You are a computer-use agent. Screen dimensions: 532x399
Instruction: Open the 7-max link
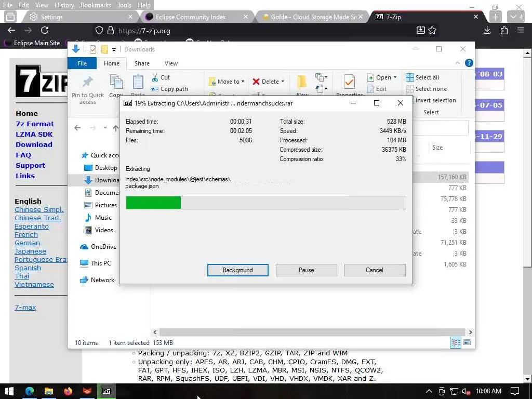pyautogui.click(x=25, y=308)
